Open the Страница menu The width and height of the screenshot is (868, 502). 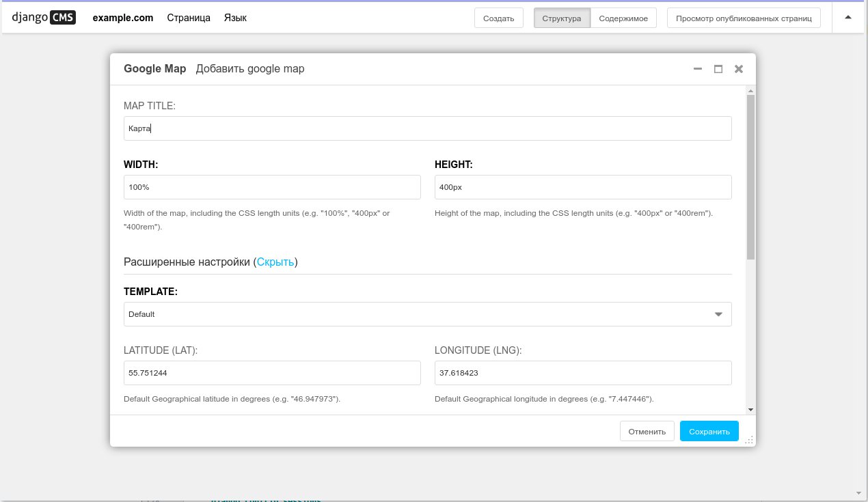[x=189, y=18]
